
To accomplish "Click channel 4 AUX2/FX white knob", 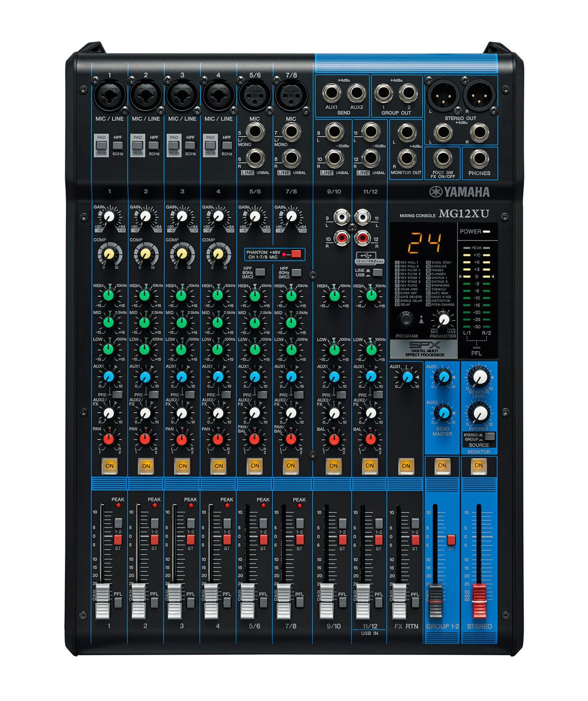I will pyautogui.click(x=218, y=413).
